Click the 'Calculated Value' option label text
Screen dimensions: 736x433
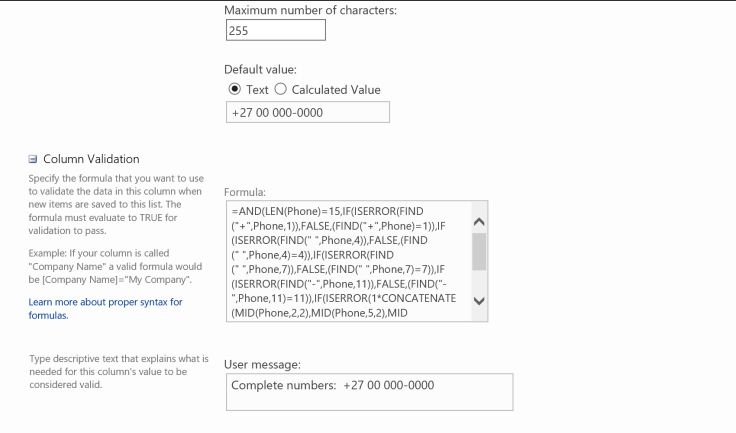coord(336,90)
